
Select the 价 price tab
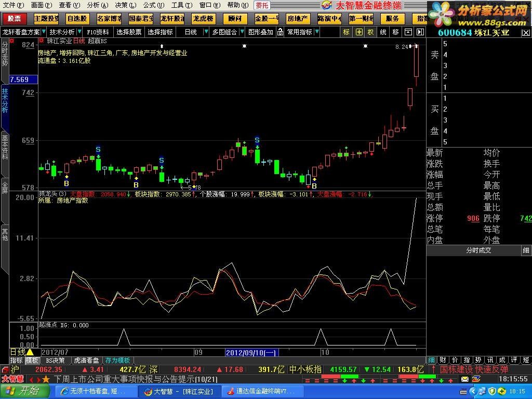455,360
